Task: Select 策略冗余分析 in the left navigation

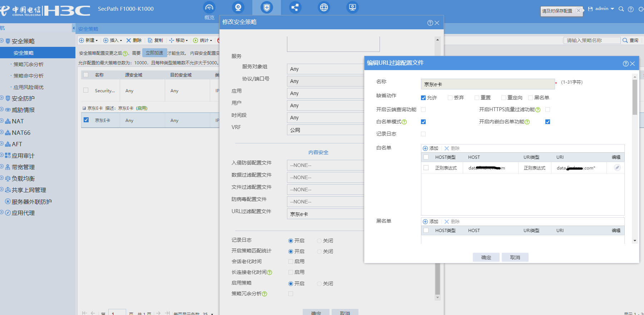Action: coord(29,64)
